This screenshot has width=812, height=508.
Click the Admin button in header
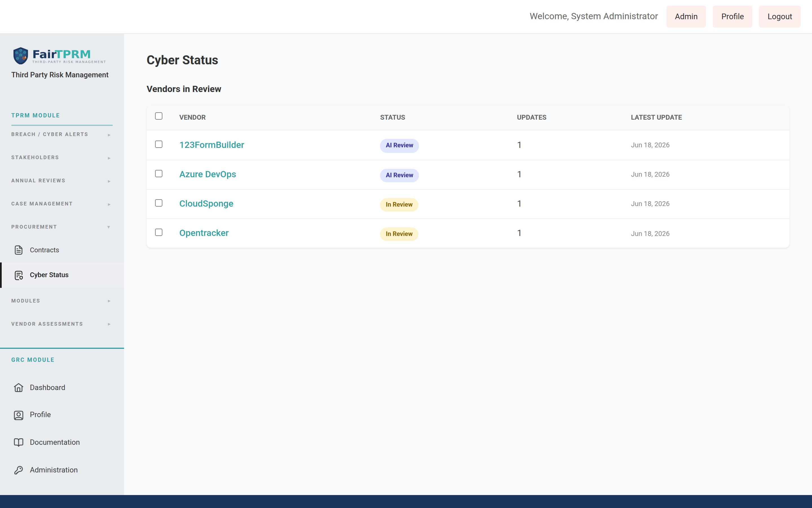pyautogui.click(x=686, y=16)
